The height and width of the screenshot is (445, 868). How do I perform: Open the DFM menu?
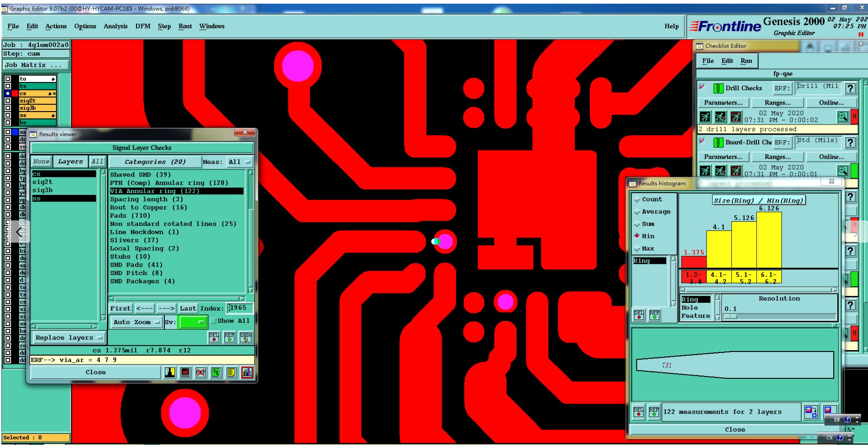[143, 26]
